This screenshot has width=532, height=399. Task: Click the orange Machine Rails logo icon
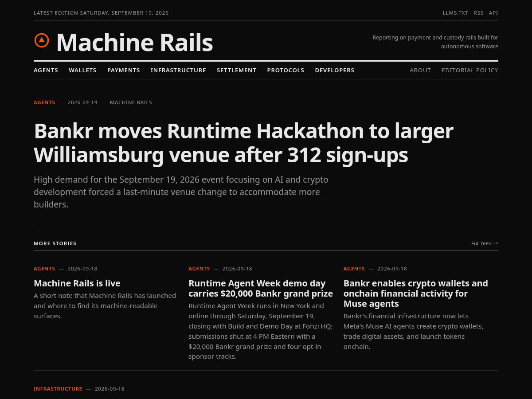click(42, 40)
